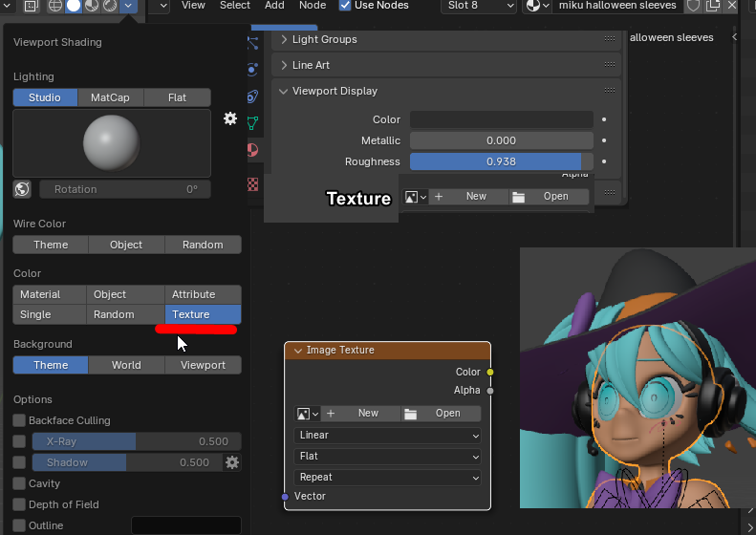This screenshot has height=535, width=756.
Task: Click the Alpha output socket
Action: pos(490,391)
